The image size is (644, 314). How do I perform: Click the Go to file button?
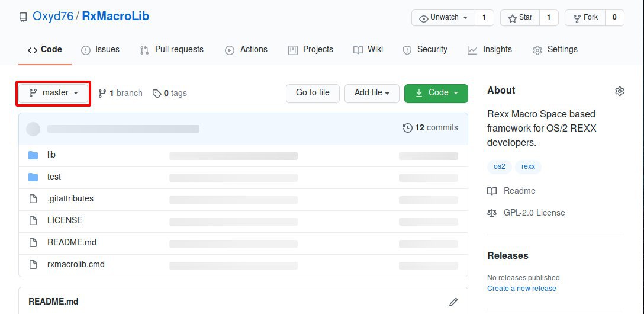313,93
